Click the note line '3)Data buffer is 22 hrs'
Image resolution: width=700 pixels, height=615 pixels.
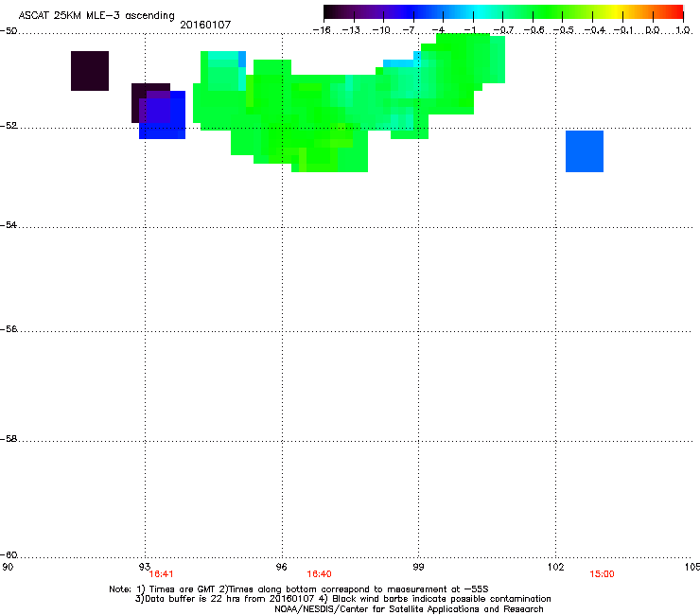[x=342, y=599]
